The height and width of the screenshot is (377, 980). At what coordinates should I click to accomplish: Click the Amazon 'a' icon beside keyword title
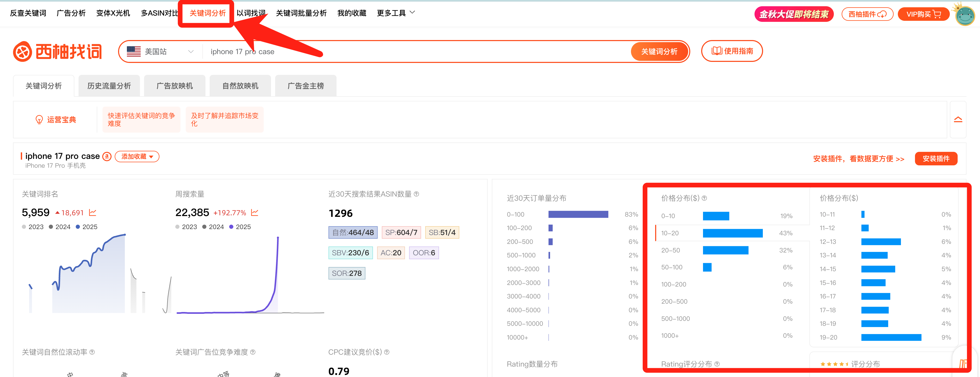pos(107,156)
